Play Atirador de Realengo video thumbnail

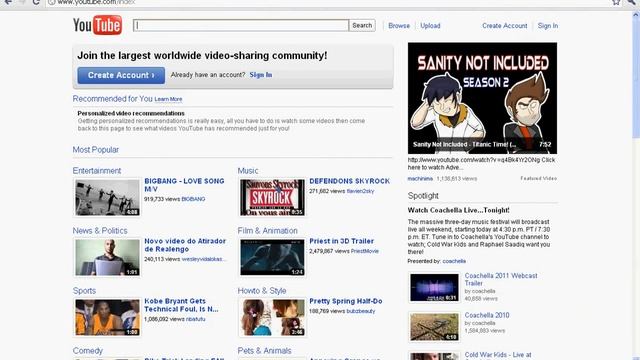pos(107,258)
